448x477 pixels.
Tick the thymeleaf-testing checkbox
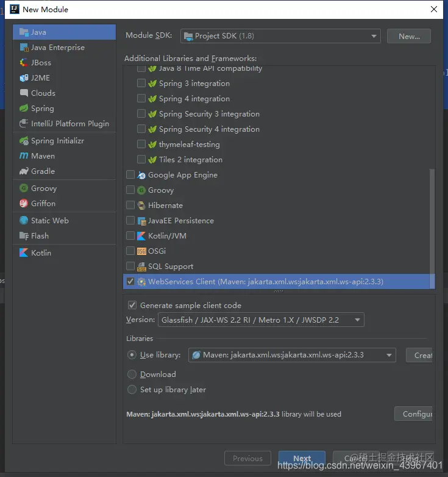(x=141, y=144)
